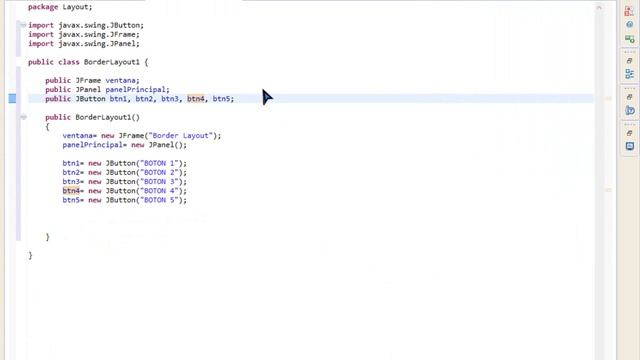640x360 pixels.
Task: Click the editor scrollbar up arrow
Action: (x=599, y=7)
